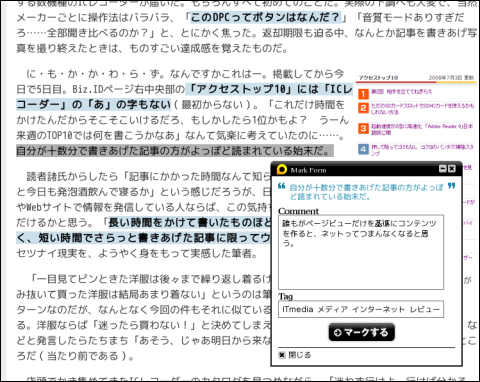Screen dimensions: 480x382
Task: Click highlighted text 「このDPCってボタンはなんだ？」
Action: pyautogui.click(x=265, y=17)
